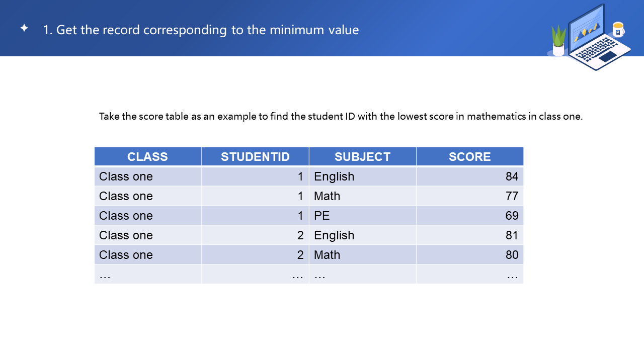644x362 pixels.
Task: Click the sentence describing the score table example
Action: [x=341, y=116]
